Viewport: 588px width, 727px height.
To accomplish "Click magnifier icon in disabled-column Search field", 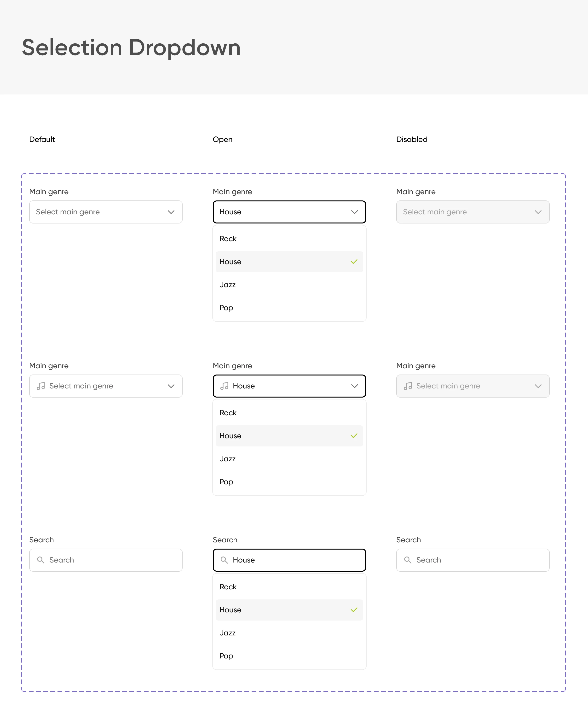I will [408, 560].
